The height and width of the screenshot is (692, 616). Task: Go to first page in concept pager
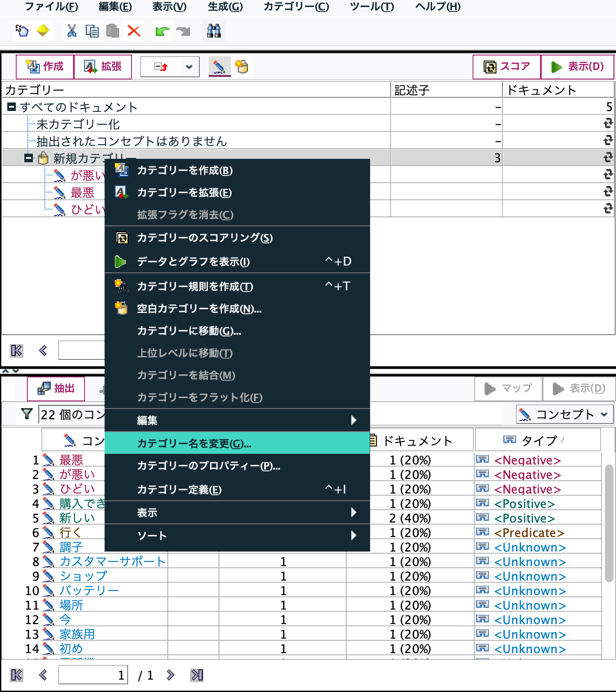coord(17,675)
